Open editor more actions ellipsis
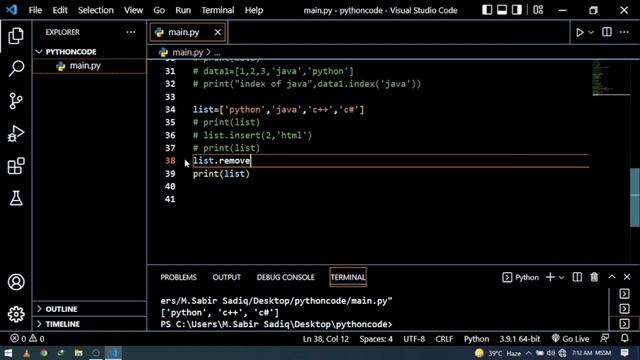640x360 pixels. coord(624,32)
